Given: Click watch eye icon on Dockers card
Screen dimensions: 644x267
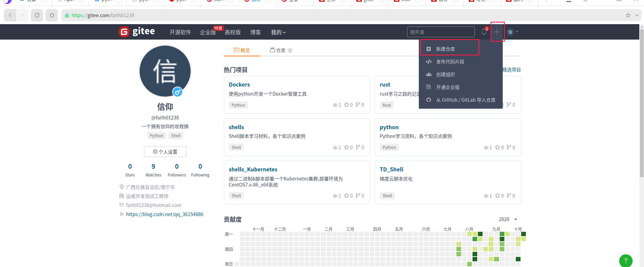Looking at the screenshot, I should coord(335,105).
